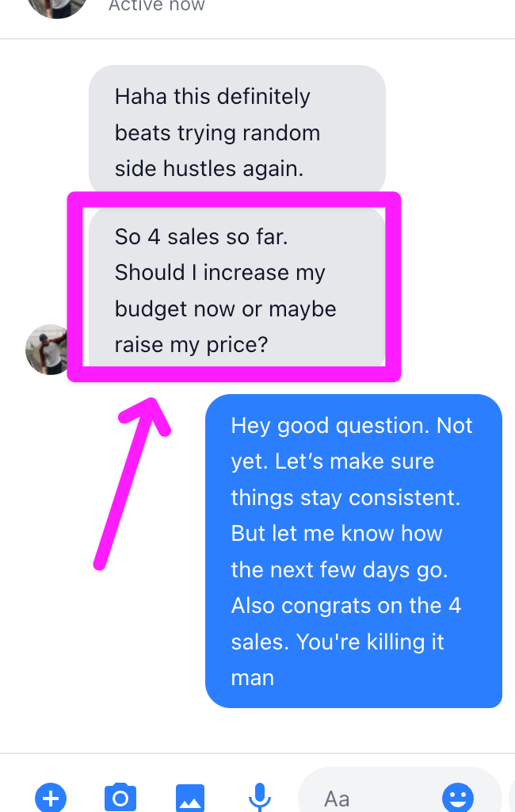The width and height of the screenshot is (515, 812).
Task: Open the contact's profile picture in header
Action: pyautogui.click(x=55, y=6)
